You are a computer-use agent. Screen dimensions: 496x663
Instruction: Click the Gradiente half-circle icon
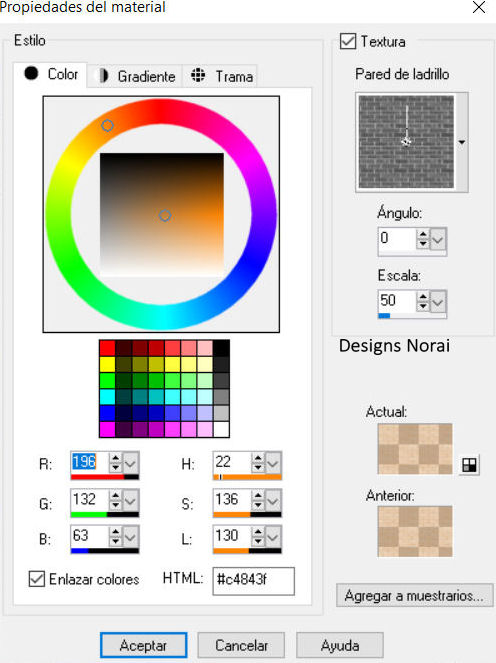point(103,76)
